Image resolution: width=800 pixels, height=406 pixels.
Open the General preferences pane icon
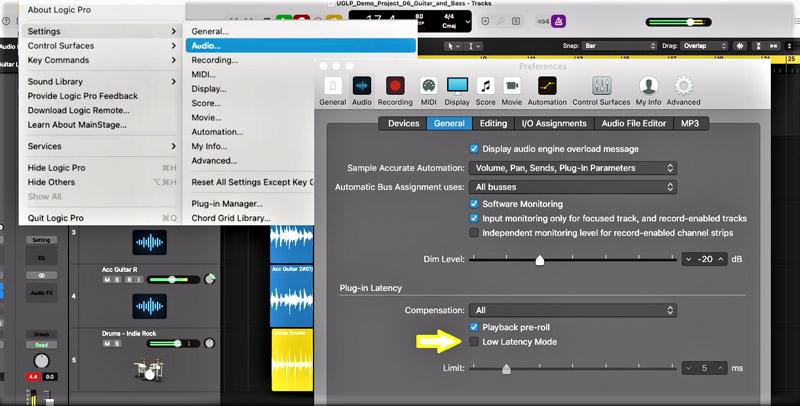tap(333, 86)
